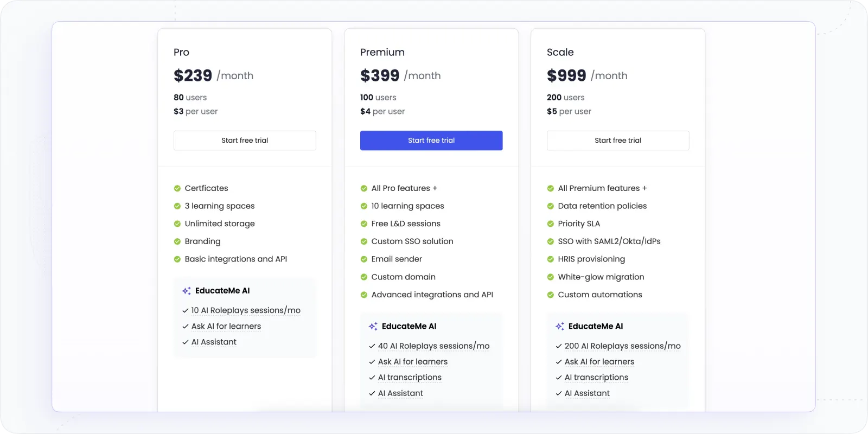Click the green icon beside Advanced integrations and API
This screenshot has height=434, width=868.
pos(363,295)
